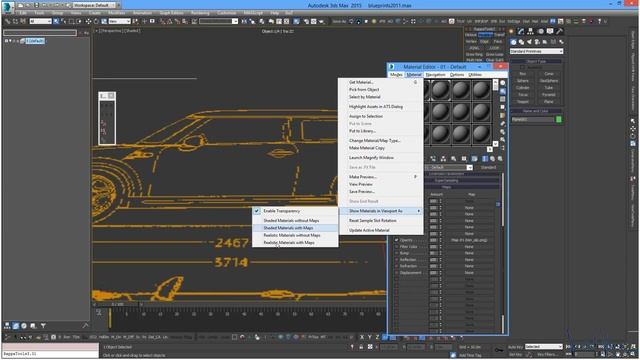Open the Material ID Channel icon

[464, 159]
